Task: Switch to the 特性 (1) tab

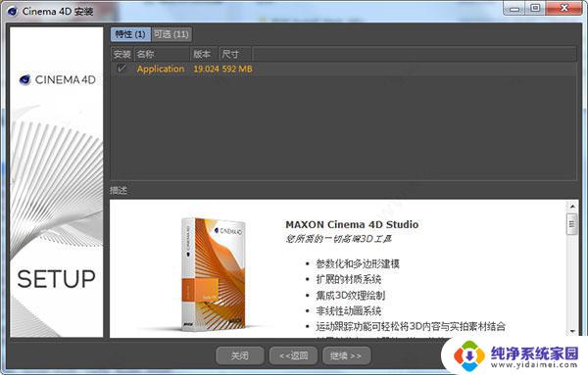Action: click(x=130, y=34)
